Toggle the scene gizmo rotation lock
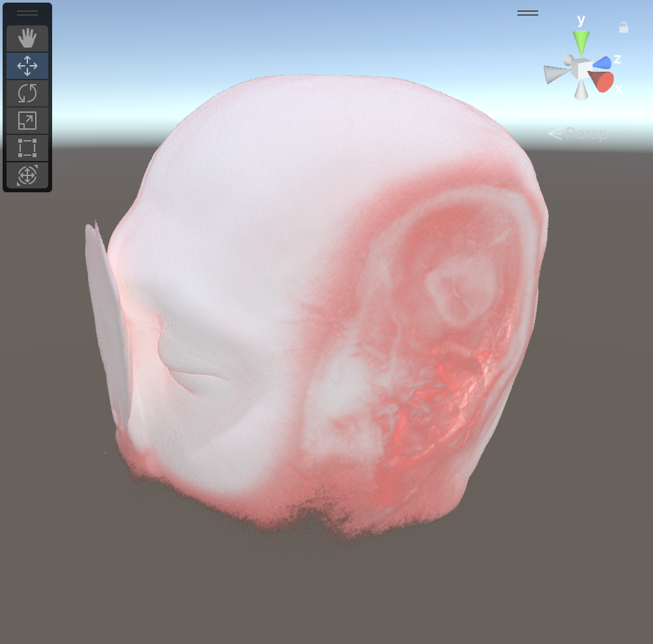Screen dimensions: 653x644 click(624, 27)
